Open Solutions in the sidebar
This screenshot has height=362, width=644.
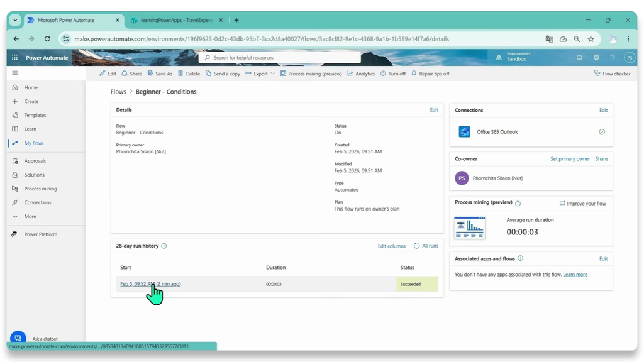click(x=34, y=175)
